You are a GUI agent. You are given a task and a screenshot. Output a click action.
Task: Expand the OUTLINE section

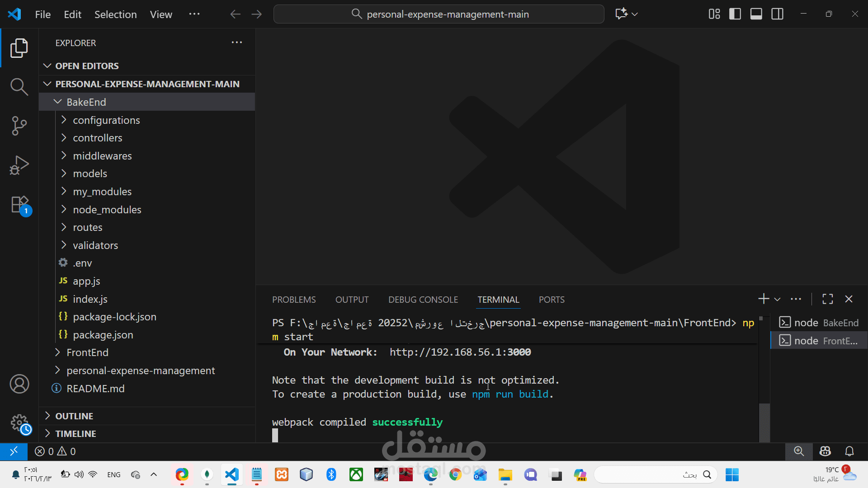[x=74, y=416]
